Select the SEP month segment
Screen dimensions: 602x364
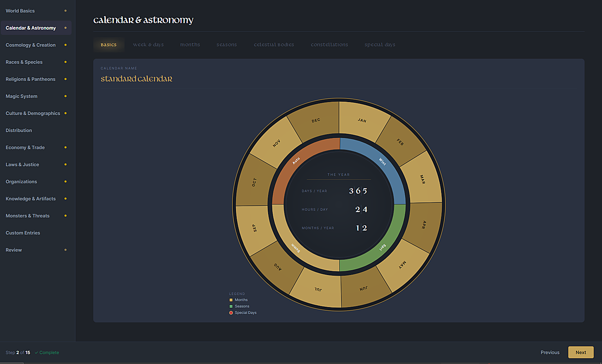tap(255, 228)
